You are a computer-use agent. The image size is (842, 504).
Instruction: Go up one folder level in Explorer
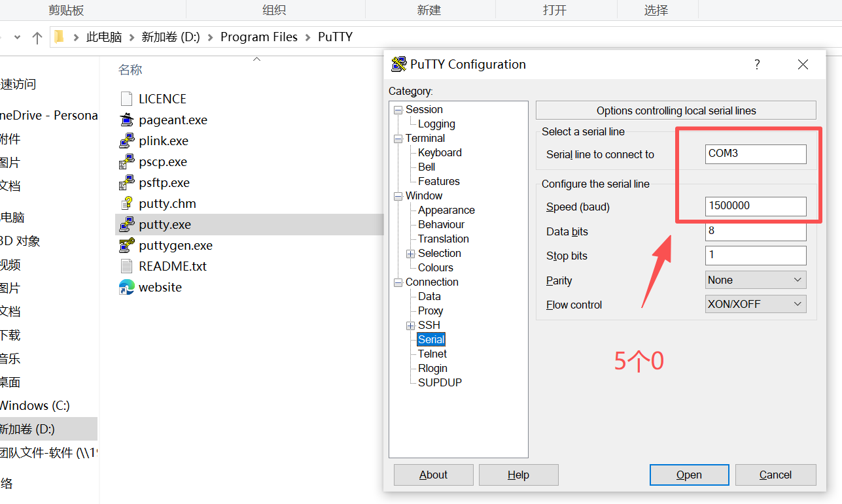[37, 37]
